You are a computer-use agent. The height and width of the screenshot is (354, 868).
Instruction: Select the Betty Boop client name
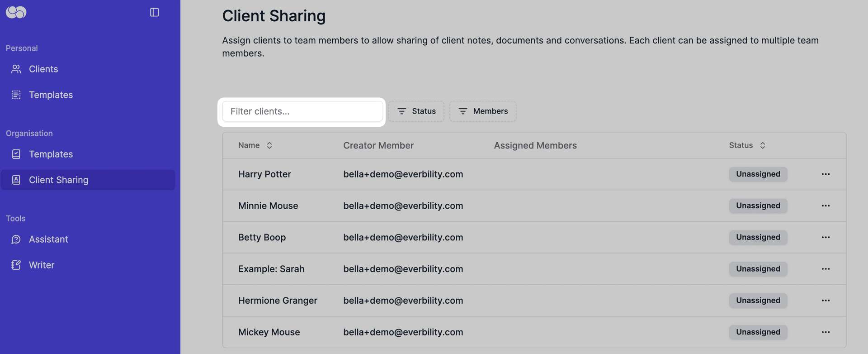(x=262, y=238)
